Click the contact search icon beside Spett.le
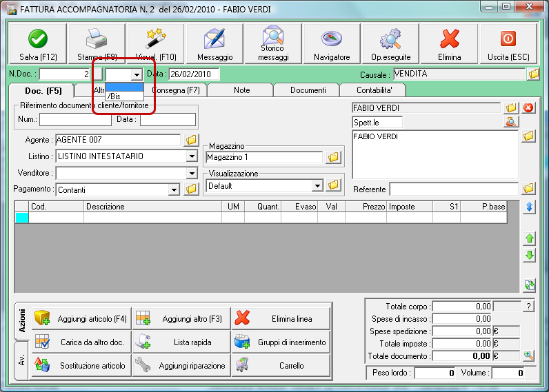The height and width of the screenshot is (392, 549). 511,122
